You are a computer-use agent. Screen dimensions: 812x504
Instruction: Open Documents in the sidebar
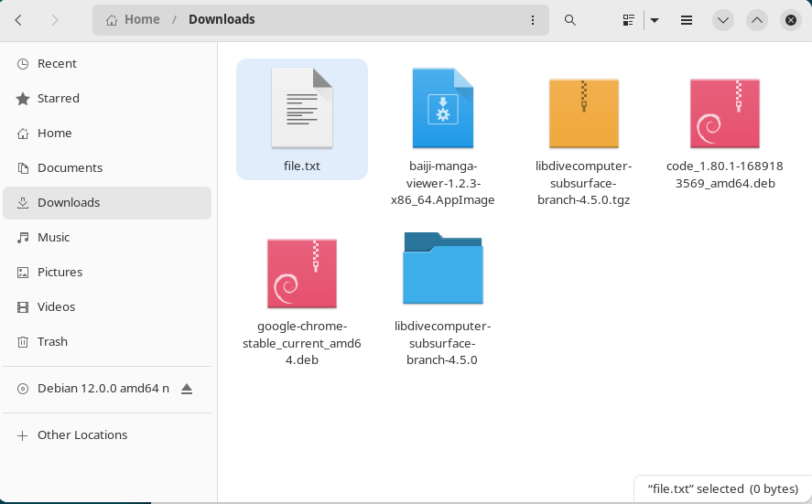pyautogui.click(x=107, y=167)
